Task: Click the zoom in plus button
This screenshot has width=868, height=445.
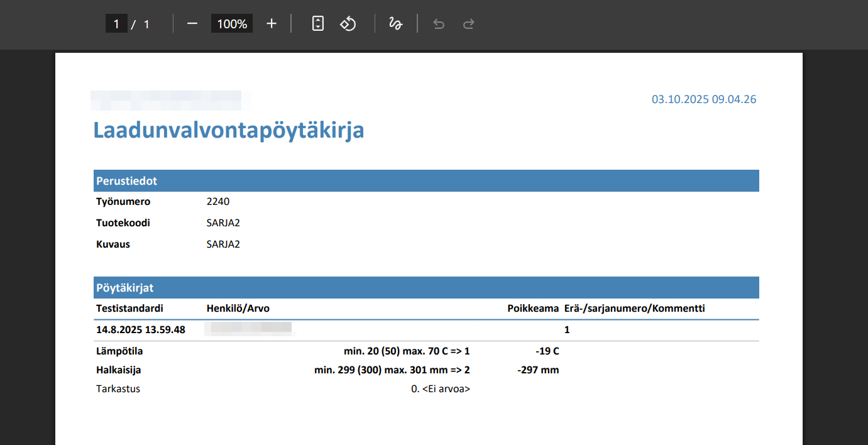Action: [272, 24]
